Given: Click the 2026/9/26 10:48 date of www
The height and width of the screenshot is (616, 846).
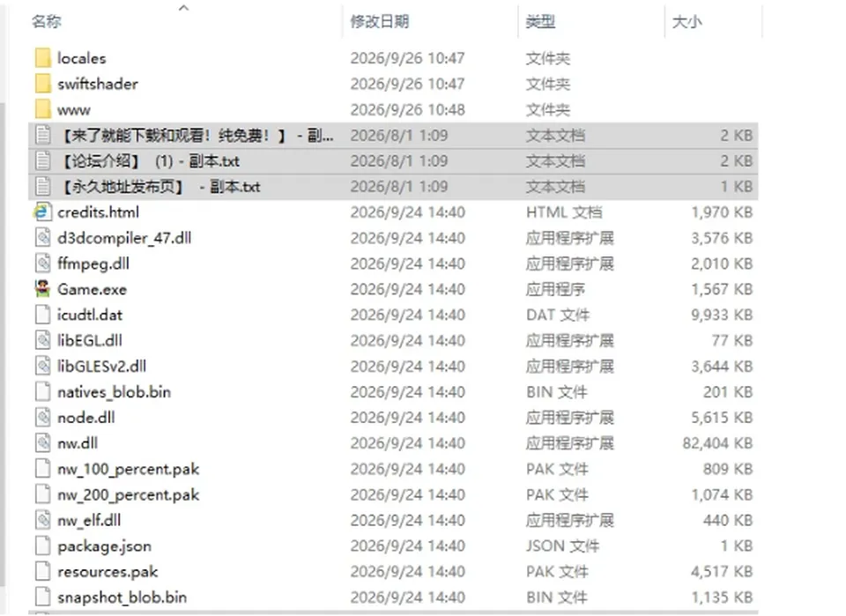Looking at the screenshot, I should tap(407, 110).
